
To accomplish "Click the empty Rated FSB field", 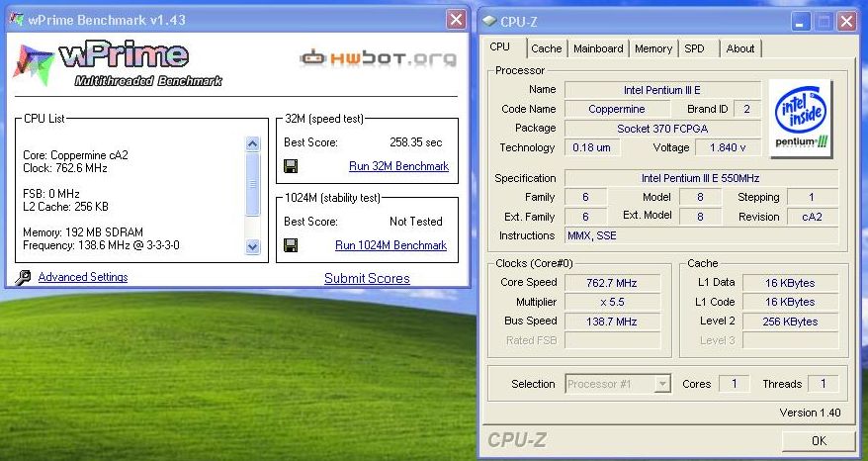I will 612,340.
